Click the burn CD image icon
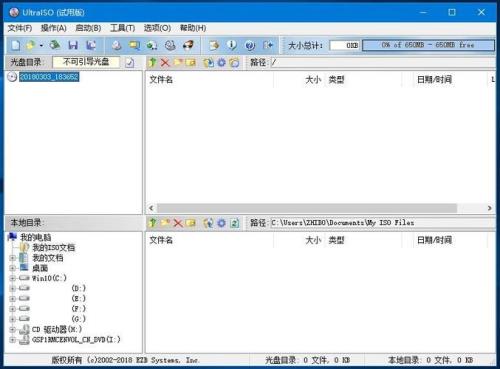 tap(189, 45)
